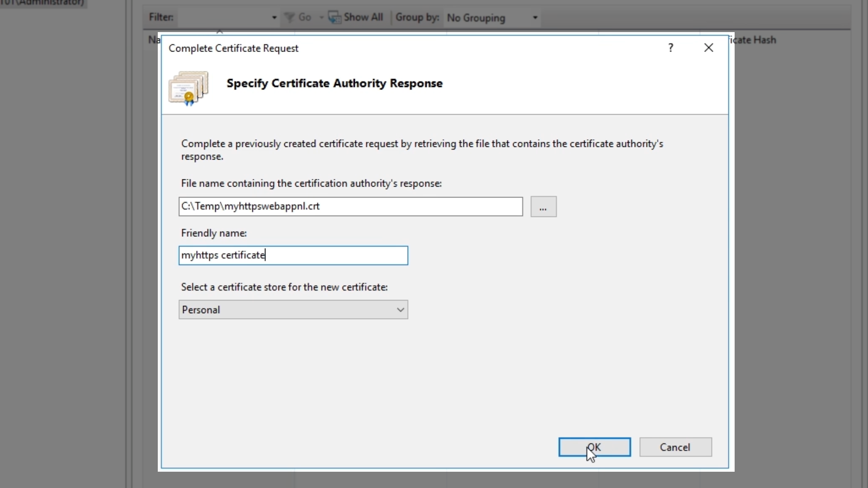Click the question mark help button
The height and width of the screenshot is (488, 868).
(x=671, y=48)
